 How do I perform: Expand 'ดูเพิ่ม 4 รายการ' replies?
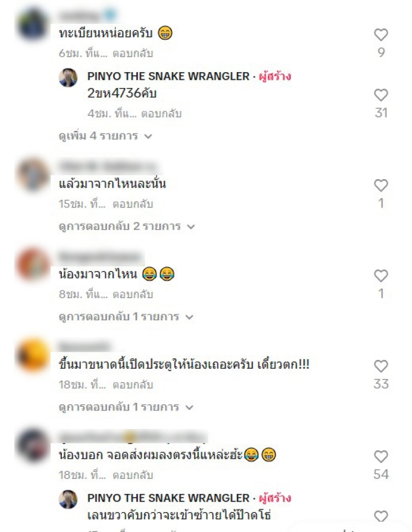click(105, 136)
